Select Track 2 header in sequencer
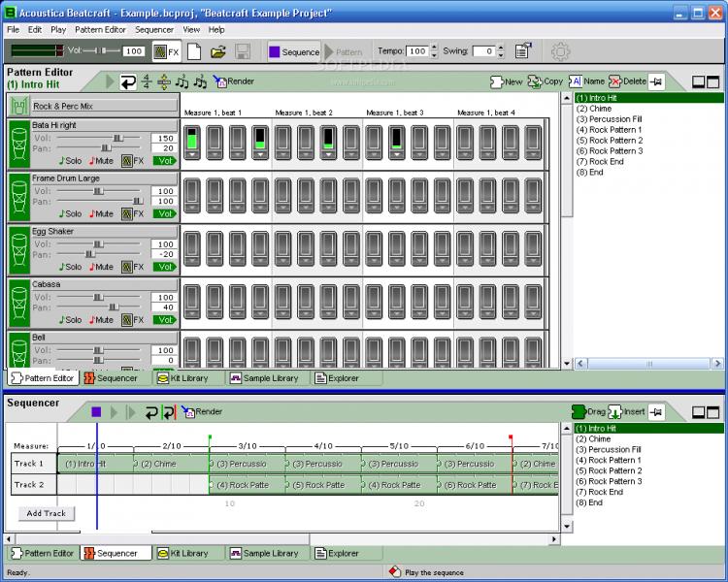728x582 pixels. pyautogui.click(x=33, y=485)
